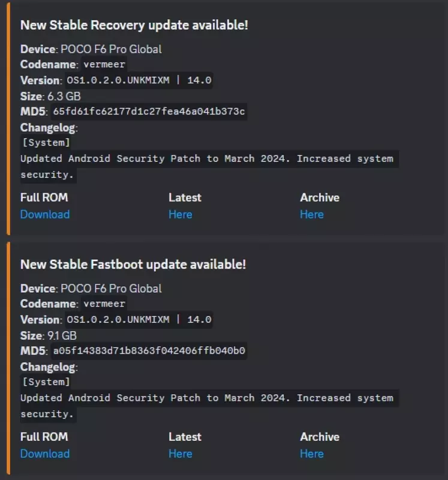Image resolution: width=448 pixels, height=480 pixels.
Task: Click 'New Stable Recovery update available!' title
Action: 134,25
